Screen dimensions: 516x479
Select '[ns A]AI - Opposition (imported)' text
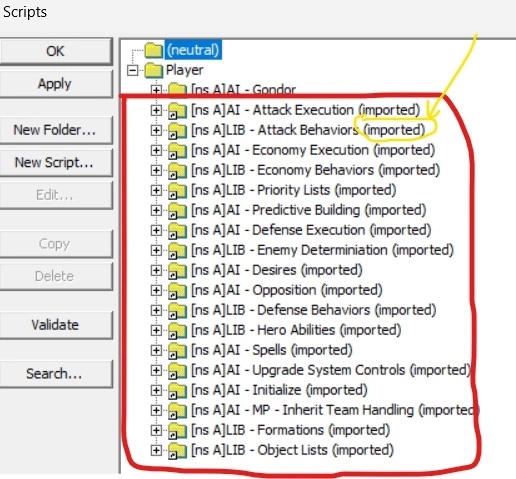(x=287, y=290)
